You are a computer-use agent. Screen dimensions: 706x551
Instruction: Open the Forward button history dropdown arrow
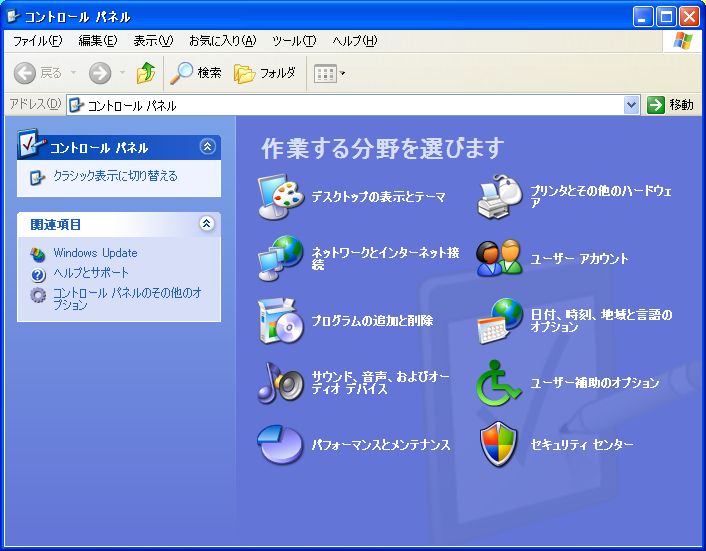pyautogui.click(x=122, y=72)
